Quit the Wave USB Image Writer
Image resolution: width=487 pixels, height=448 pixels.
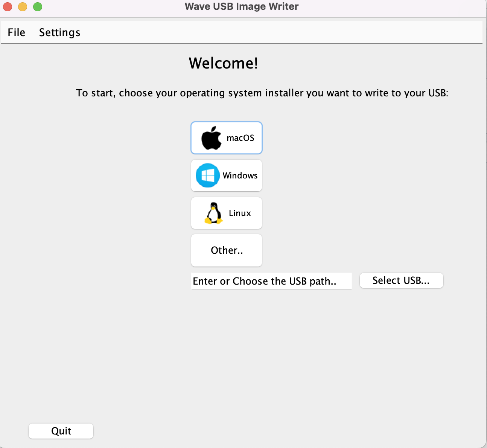pyautogui.click(x=61, y=431)
